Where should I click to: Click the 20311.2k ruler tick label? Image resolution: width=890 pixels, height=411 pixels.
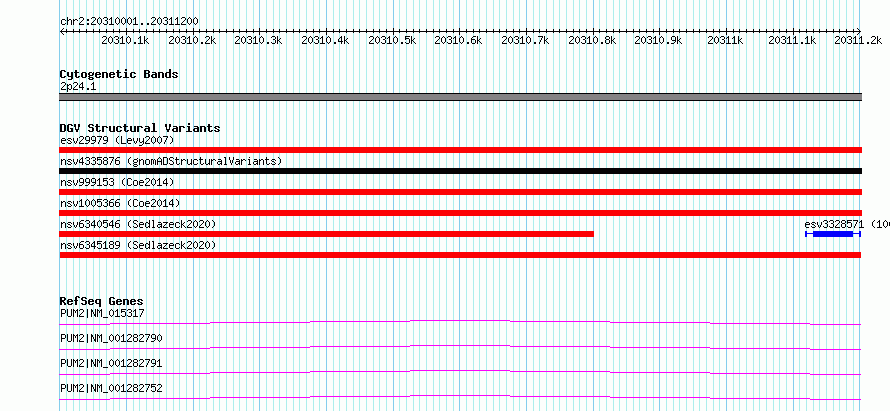tap(858, 40)
